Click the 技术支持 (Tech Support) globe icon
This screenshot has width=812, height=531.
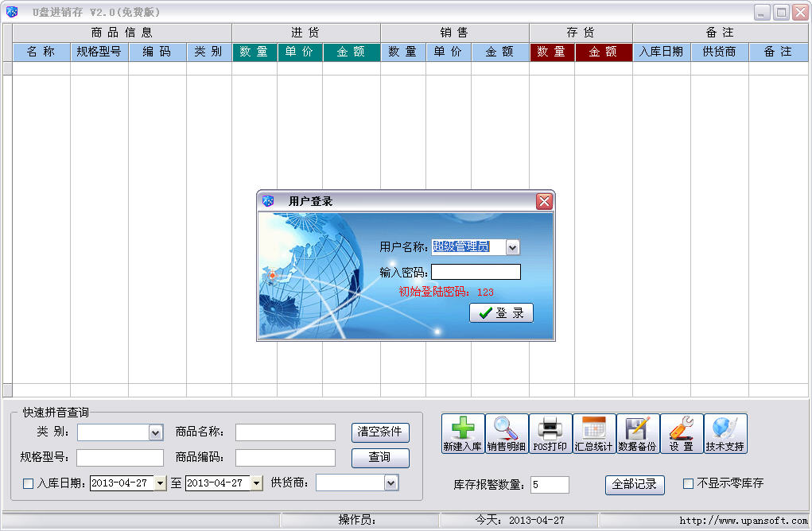pos(725,433)
